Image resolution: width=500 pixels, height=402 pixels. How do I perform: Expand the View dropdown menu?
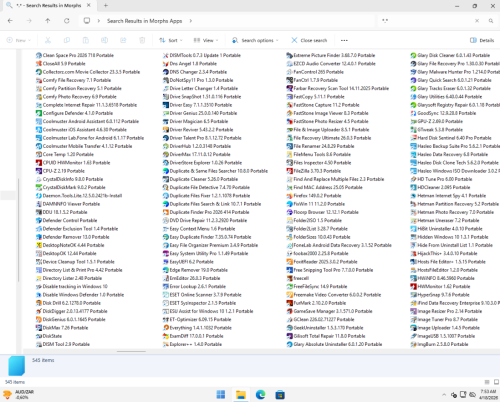click(206, 40)
